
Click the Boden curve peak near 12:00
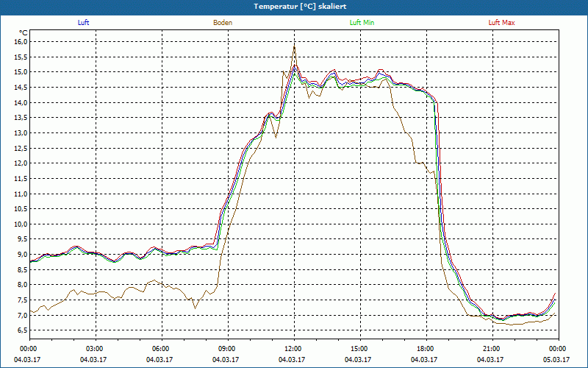click(295, 46)
